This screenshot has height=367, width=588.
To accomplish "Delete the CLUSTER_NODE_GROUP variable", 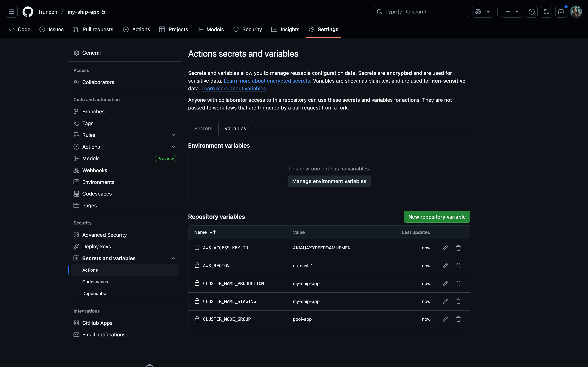I will [459, 319].
